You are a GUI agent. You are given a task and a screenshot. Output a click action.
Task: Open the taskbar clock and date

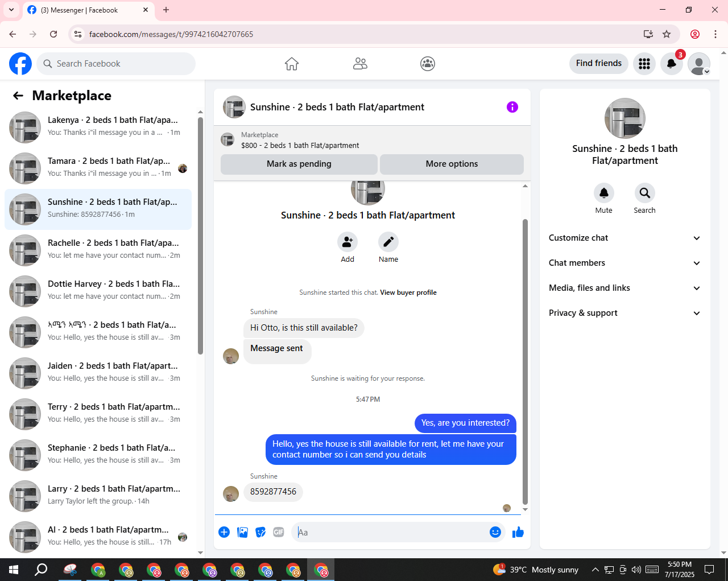pyautogui.click(x=680, y=570)
